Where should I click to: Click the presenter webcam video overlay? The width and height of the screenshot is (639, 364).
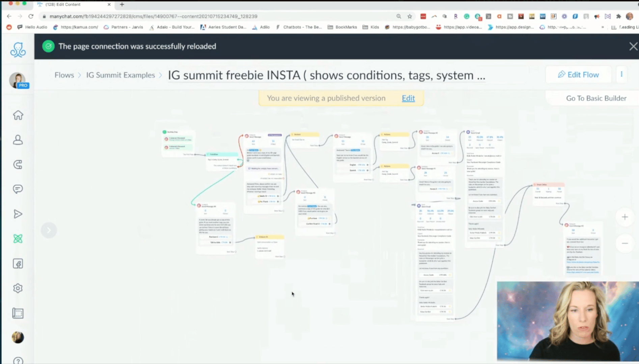(568, 321)
